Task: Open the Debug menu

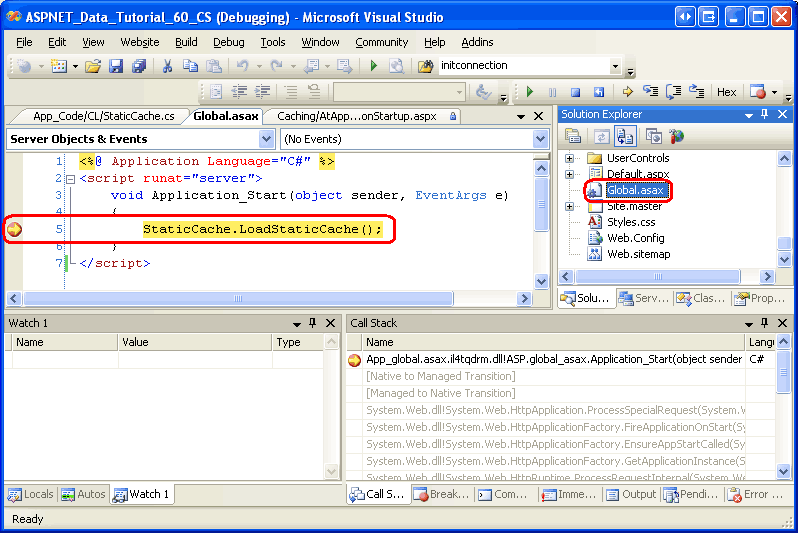Action: pos(228,42)
